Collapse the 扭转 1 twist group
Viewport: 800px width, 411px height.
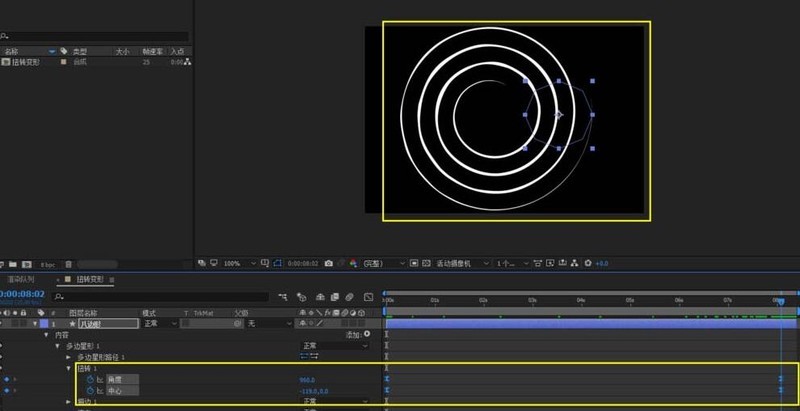(x=69, y=368)
